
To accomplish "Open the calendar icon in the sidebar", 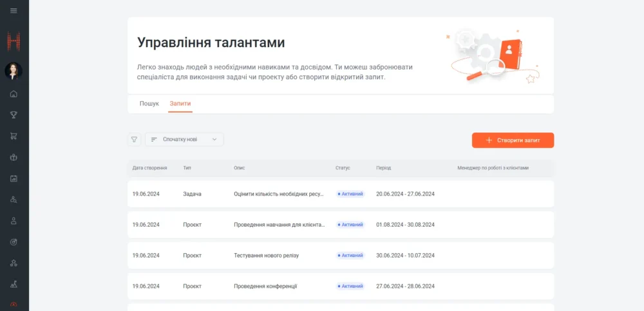I will click(14, 178).
